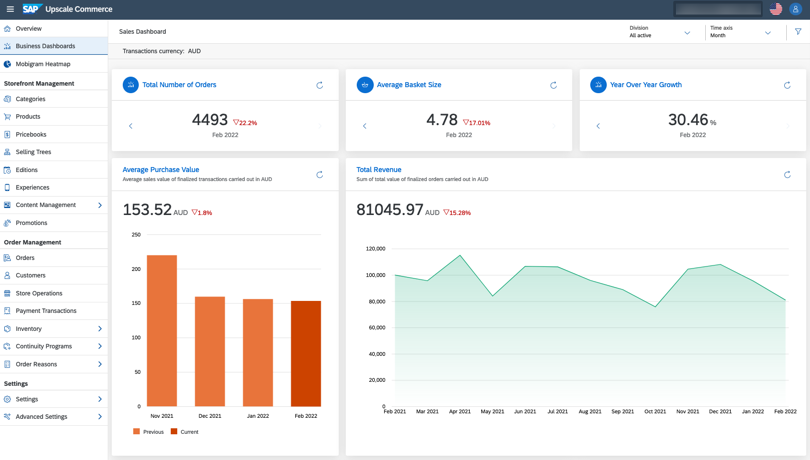810x460 pixels.
Task: Click the Year Over Year Growth round icon
Action: [x=598, y=85]
